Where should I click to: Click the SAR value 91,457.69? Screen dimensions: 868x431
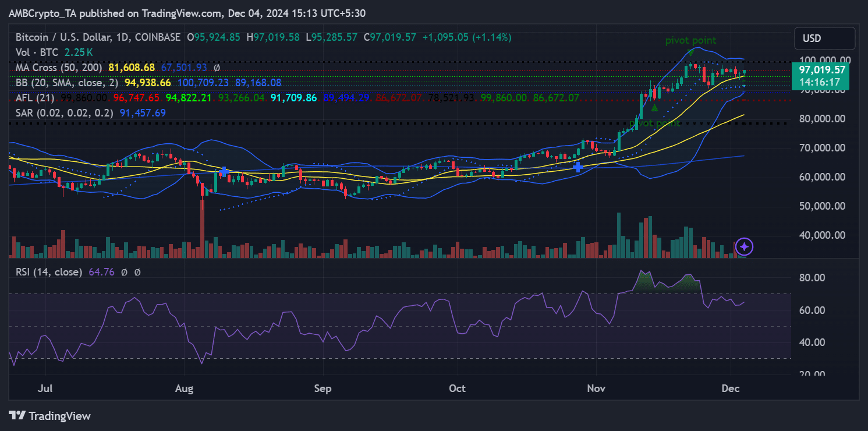[143, 113]
